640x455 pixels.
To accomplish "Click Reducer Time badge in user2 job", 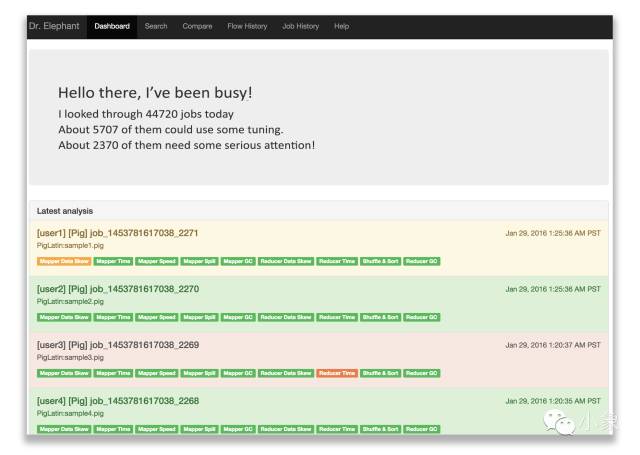I will coord(337,317).
